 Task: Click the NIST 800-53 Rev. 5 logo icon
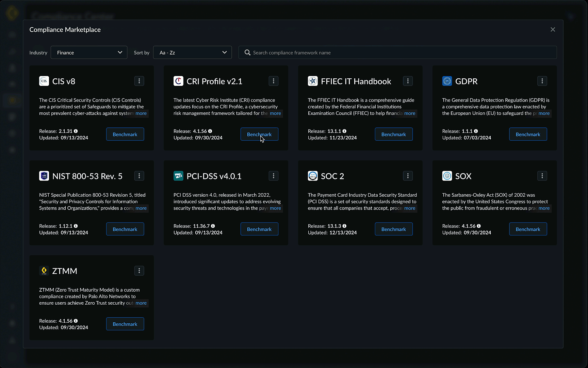click(x=44, y=176)
